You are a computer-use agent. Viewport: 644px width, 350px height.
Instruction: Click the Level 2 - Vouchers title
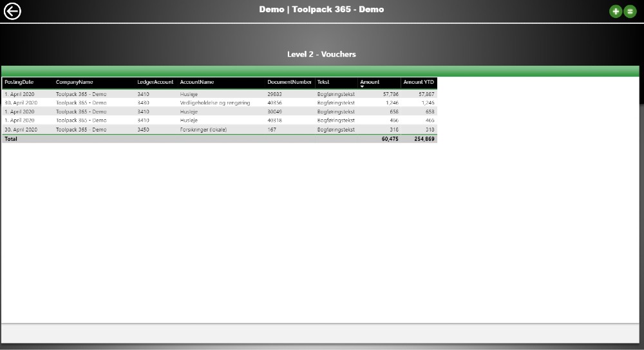tap(321, 54)
